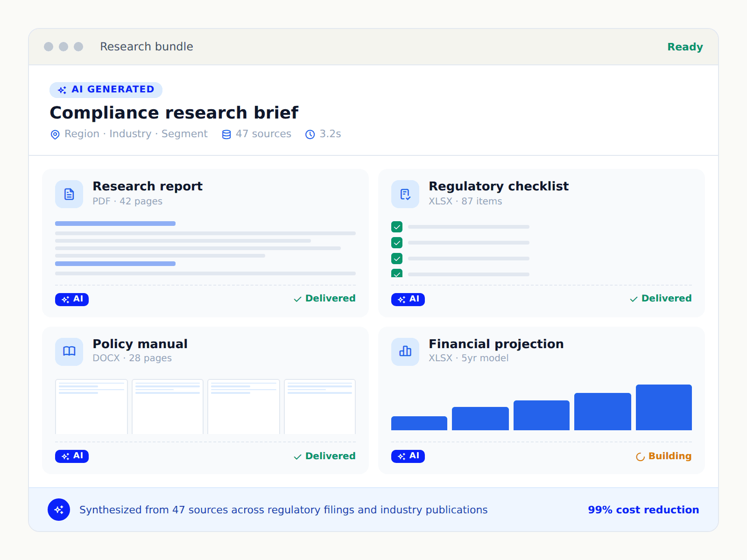Click the Research report document icon
Viewport: 747px width, 560px height.
[x=69, y=194]
